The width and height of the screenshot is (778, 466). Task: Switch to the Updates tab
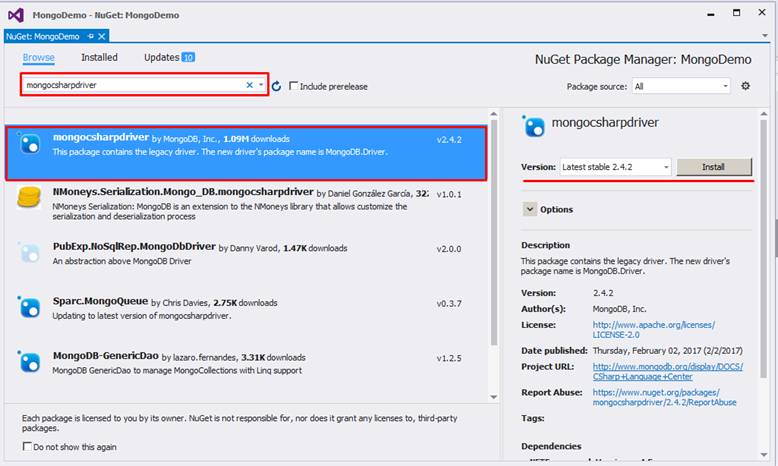tap(162, 58)
